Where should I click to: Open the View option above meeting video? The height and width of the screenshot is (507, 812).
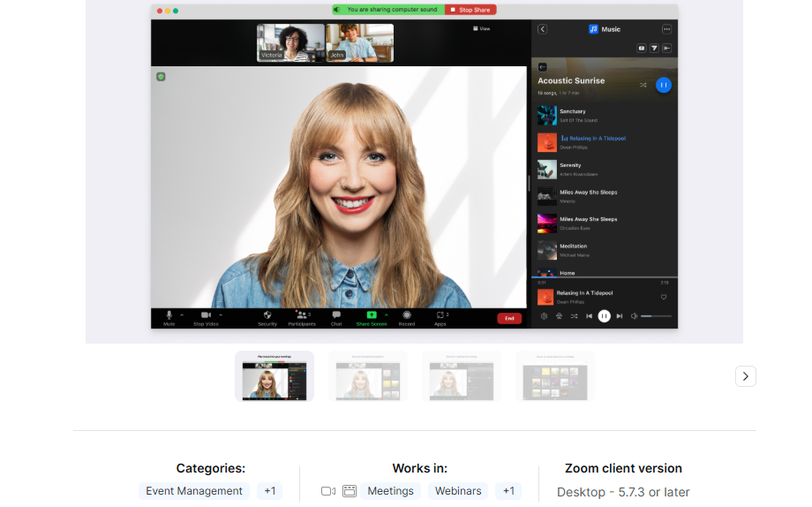482,29
